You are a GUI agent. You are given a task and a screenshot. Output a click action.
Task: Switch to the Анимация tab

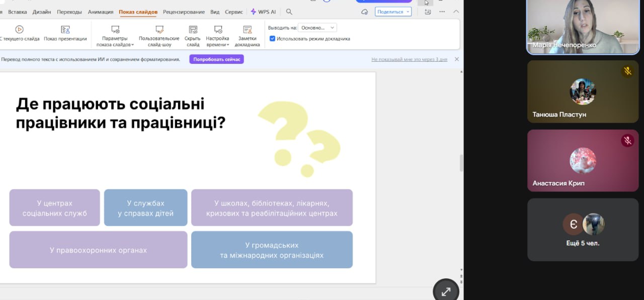click(x=101, y=12)
